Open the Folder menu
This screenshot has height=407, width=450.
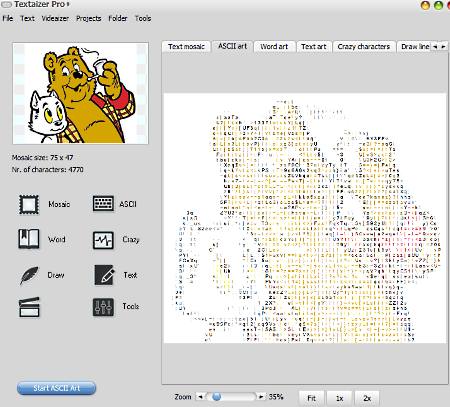(118, 18)
